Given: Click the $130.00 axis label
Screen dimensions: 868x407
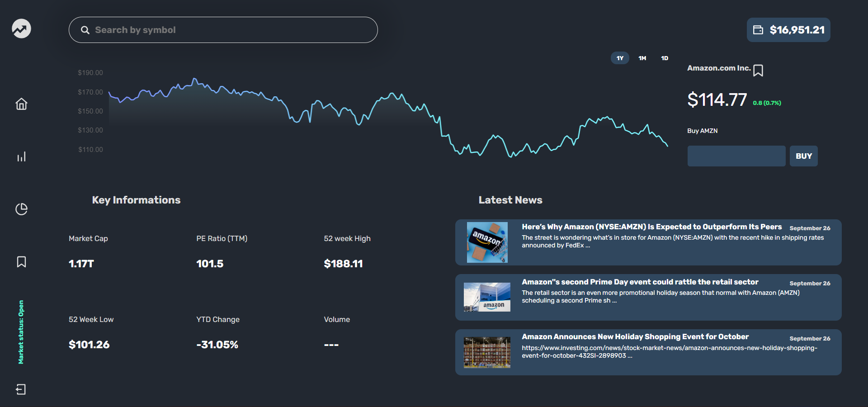Looking at the screenshot, I should (x=90, y=130).
